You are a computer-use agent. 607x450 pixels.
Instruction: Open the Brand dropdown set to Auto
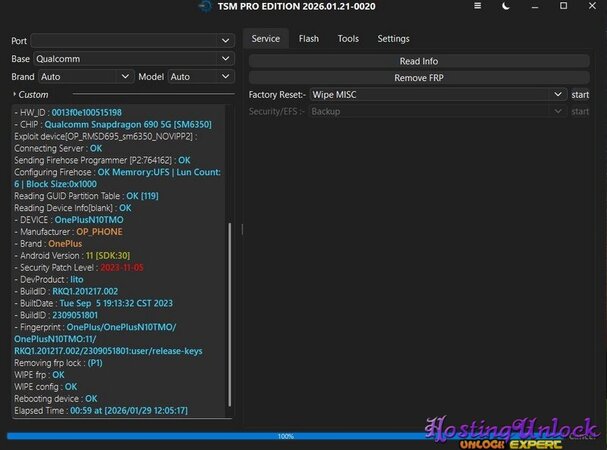coord(85,76)
